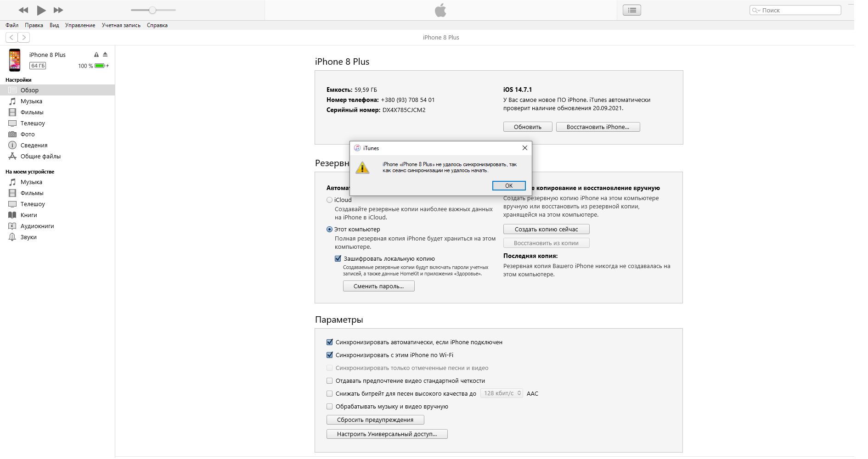The width and height of the screenshot is (868, 459).
Task: Click Восстановить из копии button
Action: [547, 243]
